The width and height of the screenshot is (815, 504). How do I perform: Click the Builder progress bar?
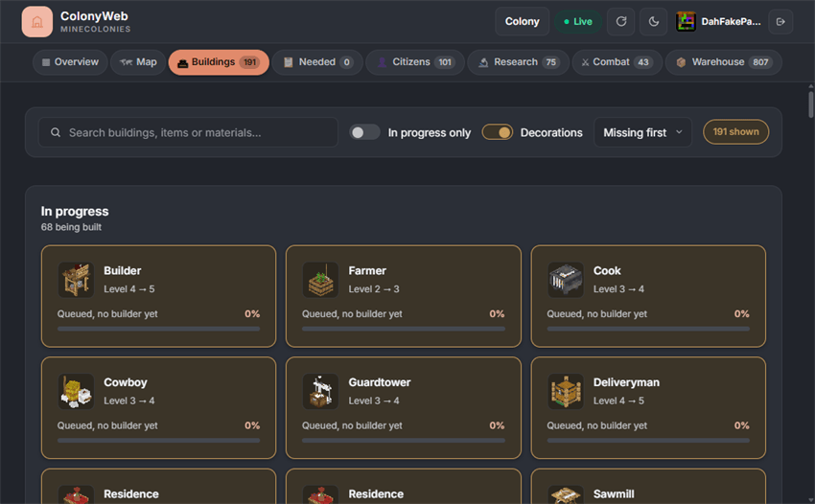click(x=158, y=329)
